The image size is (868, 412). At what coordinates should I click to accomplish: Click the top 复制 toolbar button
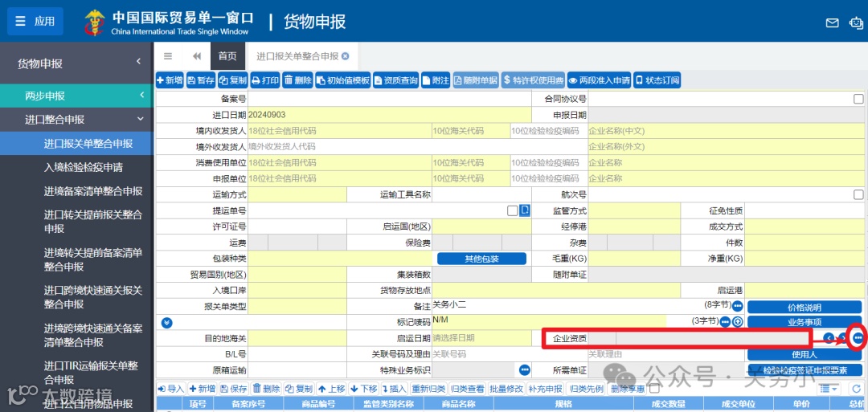pos(232,80)
